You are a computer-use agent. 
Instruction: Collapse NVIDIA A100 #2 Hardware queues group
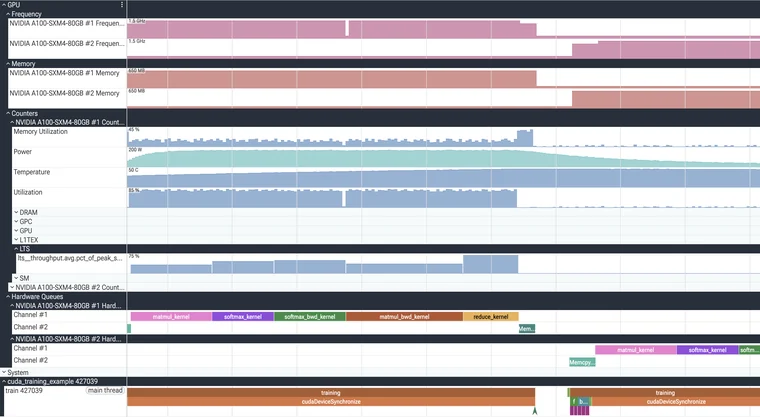(x=12, y=339)
